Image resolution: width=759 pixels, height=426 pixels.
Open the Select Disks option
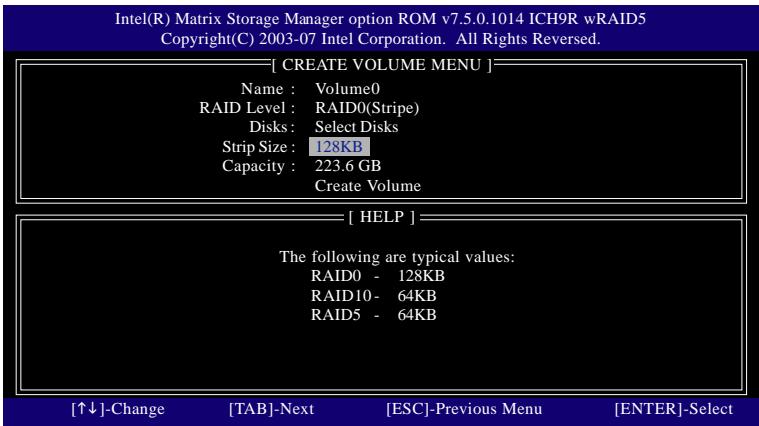point(356,127)
